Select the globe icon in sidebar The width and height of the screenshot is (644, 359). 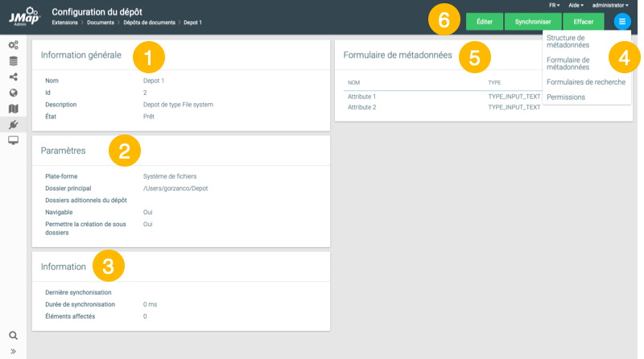[x=14, y=93]
